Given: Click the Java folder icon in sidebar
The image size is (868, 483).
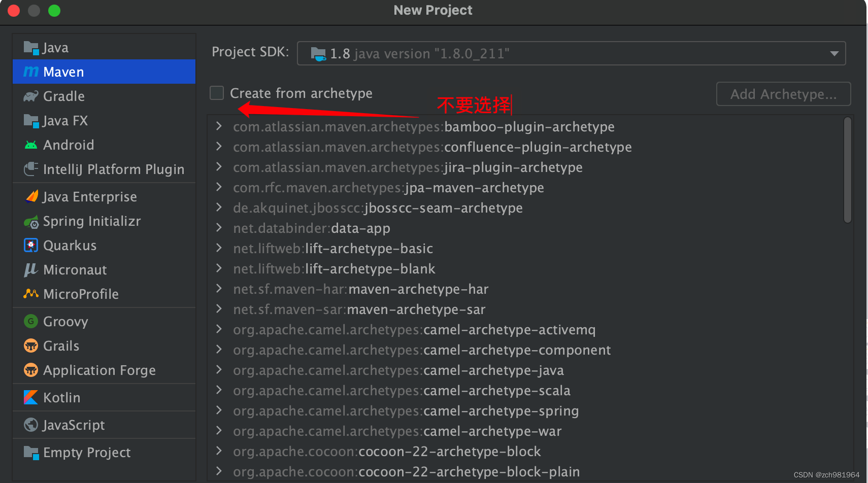Looking at the screenshot, I should pos(31,48).
